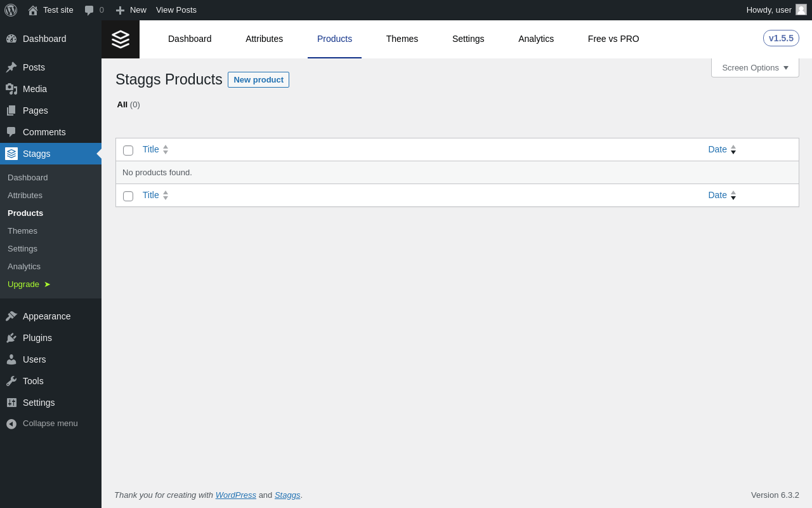This screenshot has height=508, width=812.
Task: Click the user avatar next to Howdy
Action: coord(801,10)
